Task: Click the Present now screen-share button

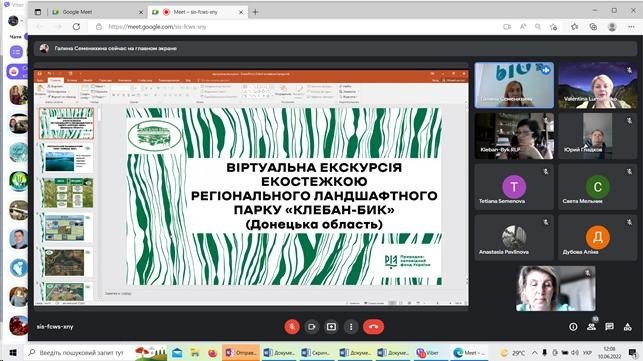Action: 331,327
